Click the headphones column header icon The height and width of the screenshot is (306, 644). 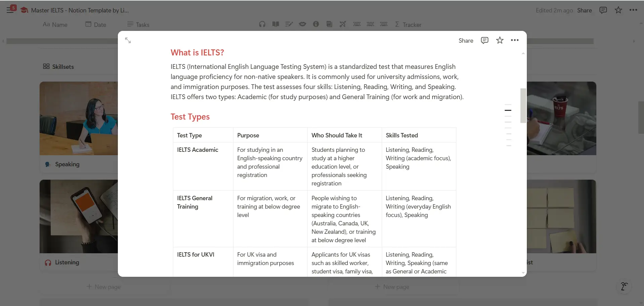(262, 24)
